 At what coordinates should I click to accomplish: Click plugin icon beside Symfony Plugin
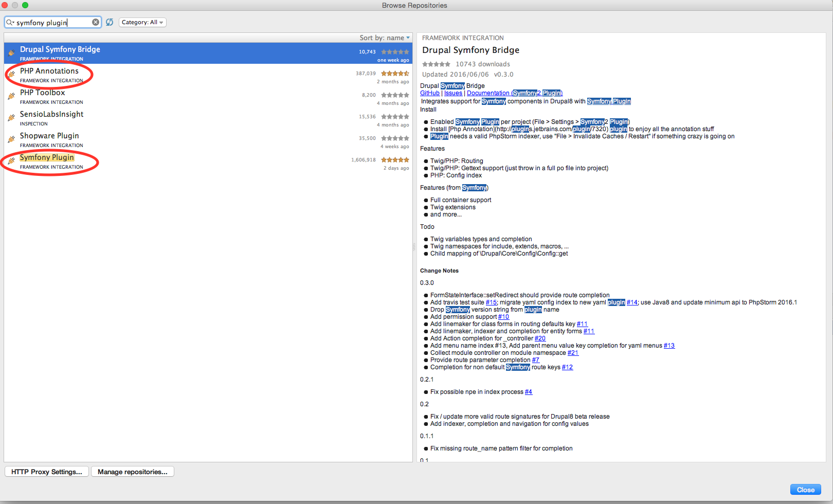point(11,161)
